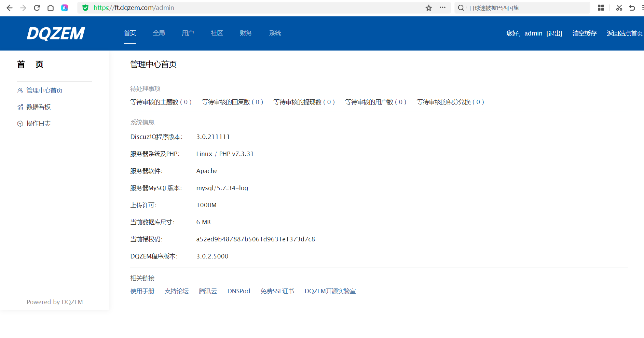Log out via the [退出] link
Image resolution: width=644 pixels, height=338 pixels.
(554, 33)
